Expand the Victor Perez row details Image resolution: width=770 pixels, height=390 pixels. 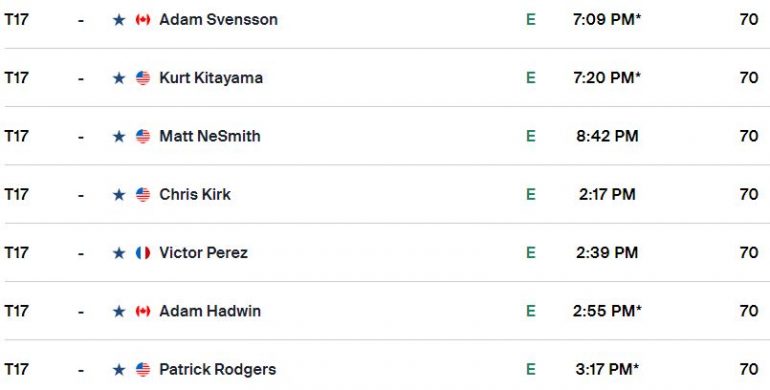point(385,253)
